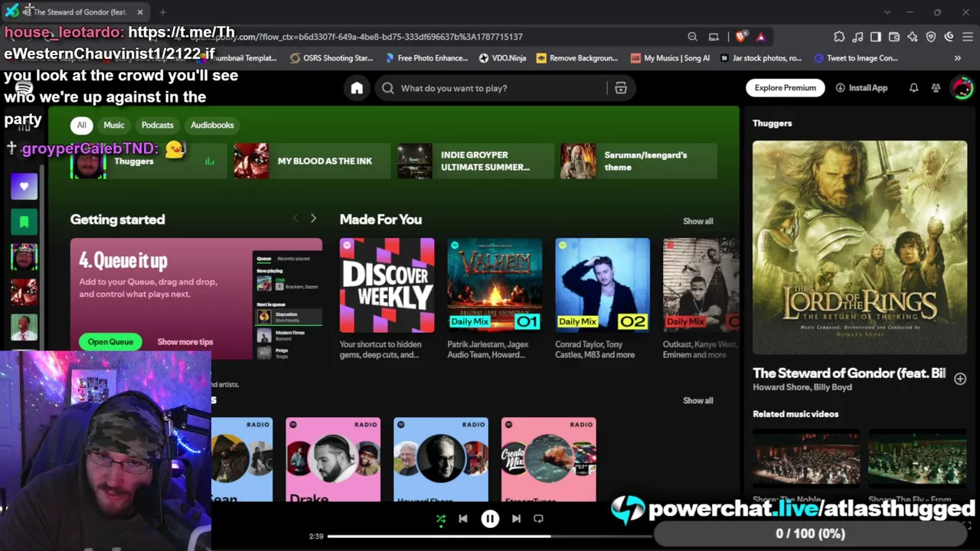
Task: Select the Audiobooks filter chip
Action: pyautogui.click(x=212, y=125)
